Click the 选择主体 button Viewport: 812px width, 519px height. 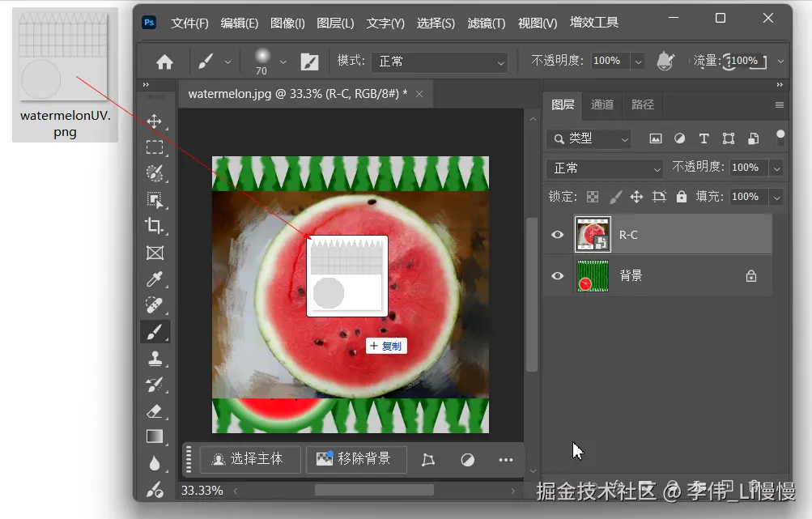click(249, 459)
